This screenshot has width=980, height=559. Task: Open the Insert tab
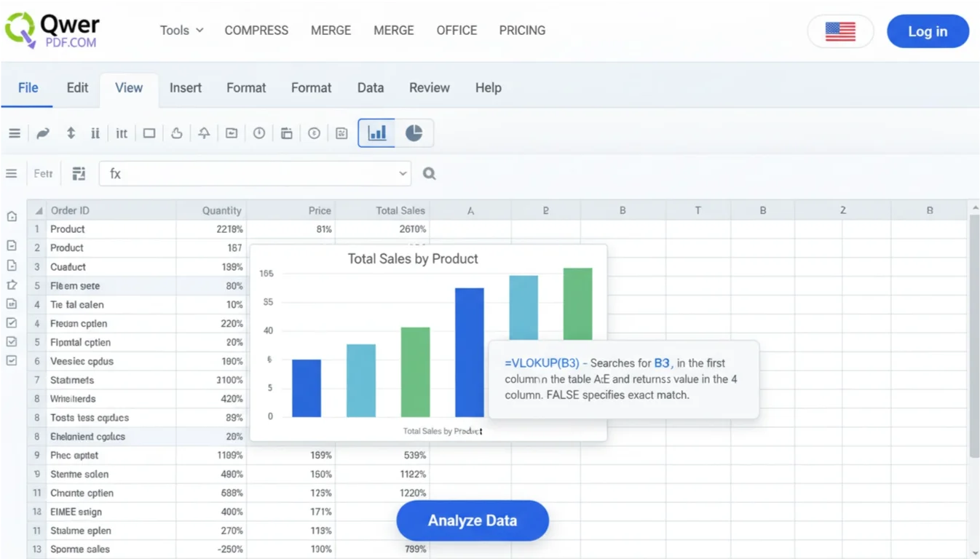pos(186,88)
